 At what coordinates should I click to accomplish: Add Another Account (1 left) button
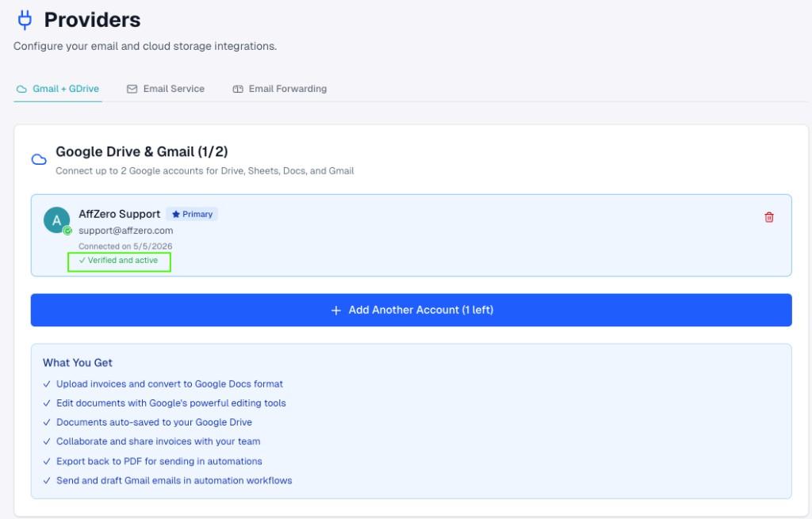pos(412,310)
